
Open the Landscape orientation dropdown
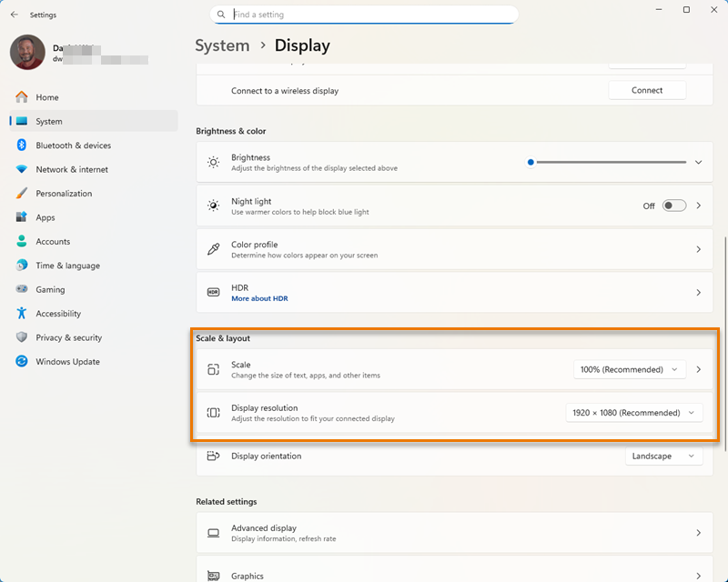[x=664, y=456]
